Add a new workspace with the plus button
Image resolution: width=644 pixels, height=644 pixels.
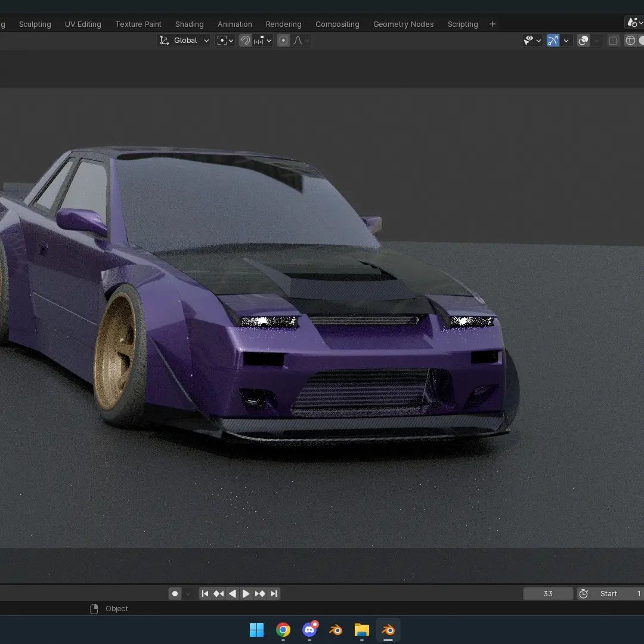tap(492, 24)
